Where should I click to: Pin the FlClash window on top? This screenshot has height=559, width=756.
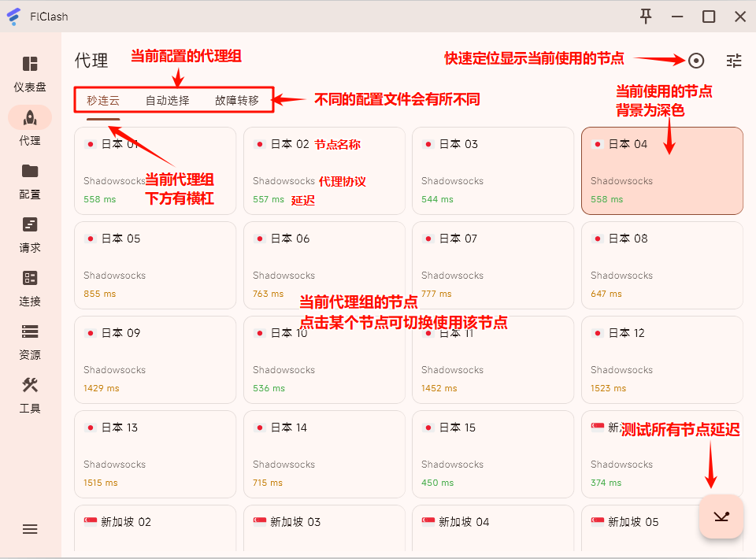coord(646,17)
